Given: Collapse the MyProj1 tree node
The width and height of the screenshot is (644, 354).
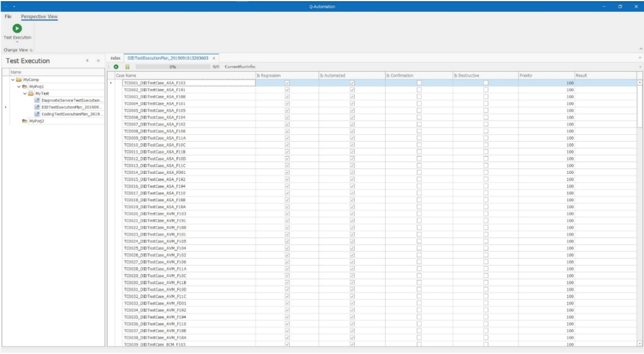Looking at the screenshot, I should pyautogui.click(x=19, y=87).
